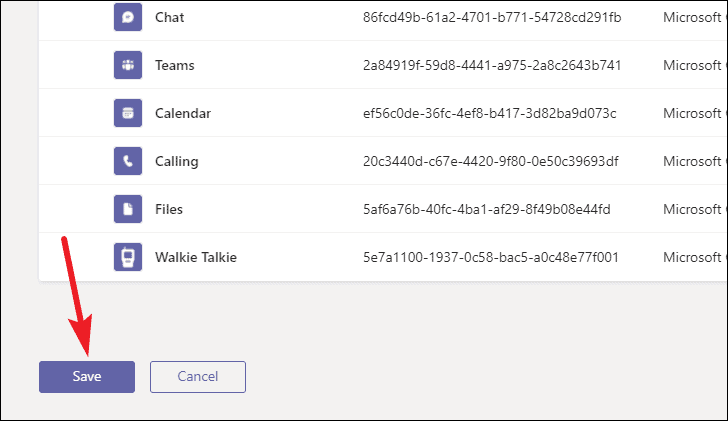Click the Teams app ID starting 2a84919f
Viewport: 728px width, 421px height.
click(492, 66)
